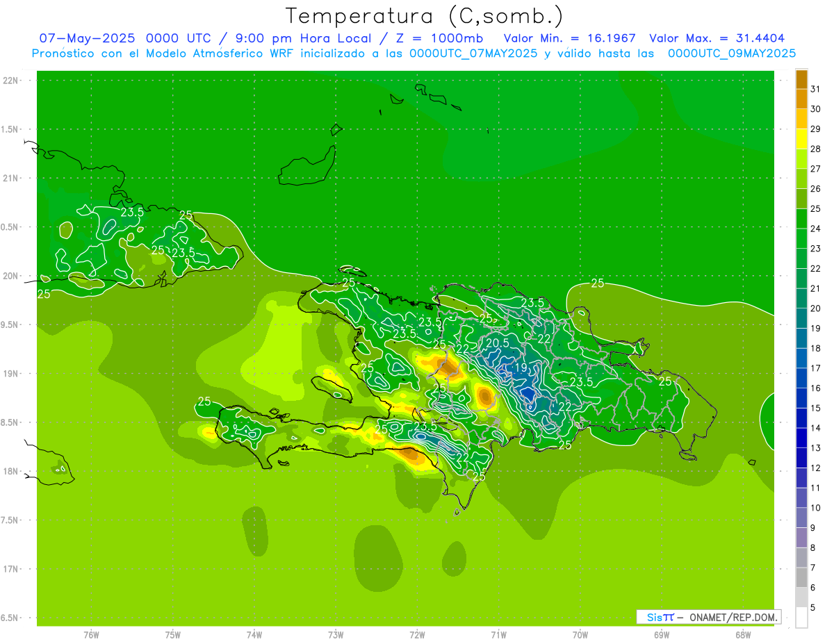Click the orange legend swatch between 30 and 31
This screenshot has height=644, width=834.
(x=801, y=99)
